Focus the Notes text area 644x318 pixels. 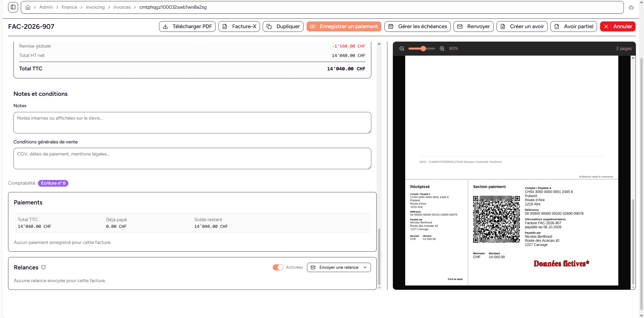[192, 123]
